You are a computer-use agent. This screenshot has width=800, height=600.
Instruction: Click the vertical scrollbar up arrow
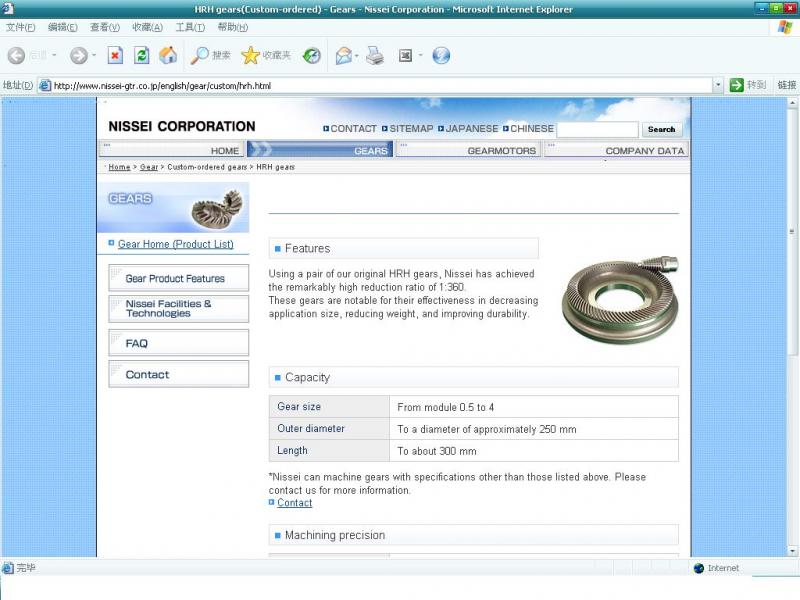pyautogui.click(x=792, y=103)
